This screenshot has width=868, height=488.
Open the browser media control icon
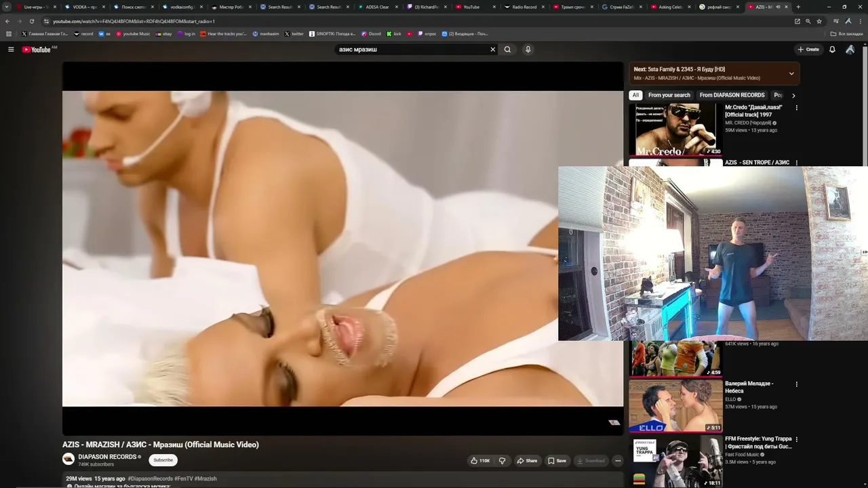[837, 21]
